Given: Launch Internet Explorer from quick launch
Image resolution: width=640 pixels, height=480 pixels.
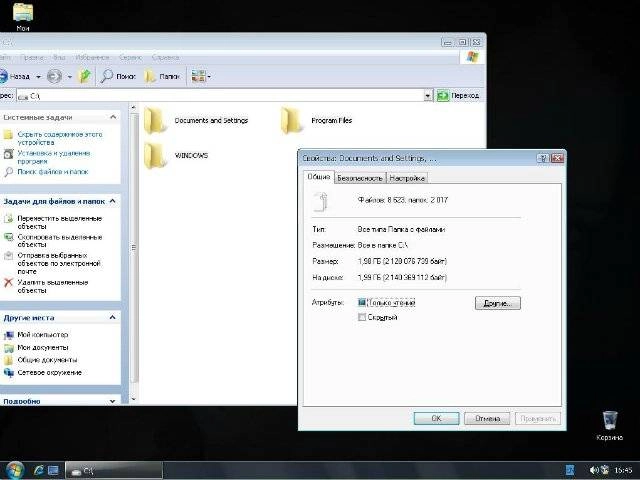Looking at the screenshot, I should (39, 470).
